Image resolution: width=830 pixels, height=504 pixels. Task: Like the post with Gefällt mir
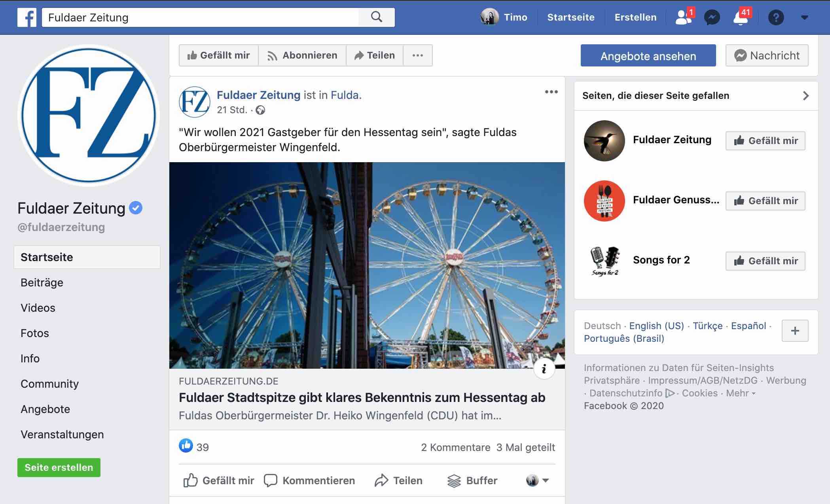[x=219, y=481]
